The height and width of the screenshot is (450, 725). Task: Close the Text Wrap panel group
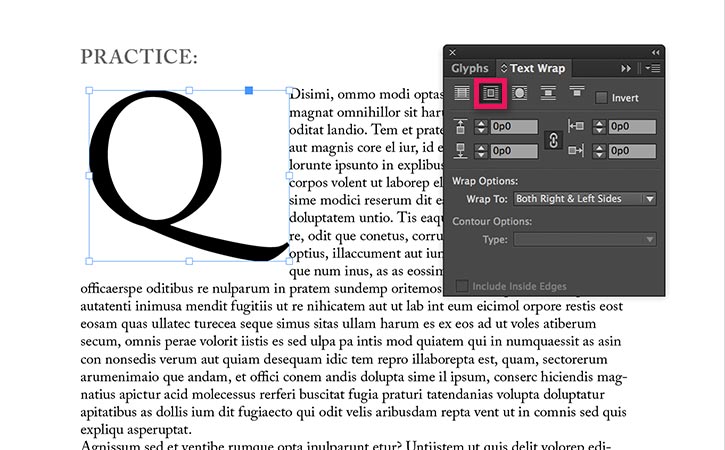[x=452, y=52]
